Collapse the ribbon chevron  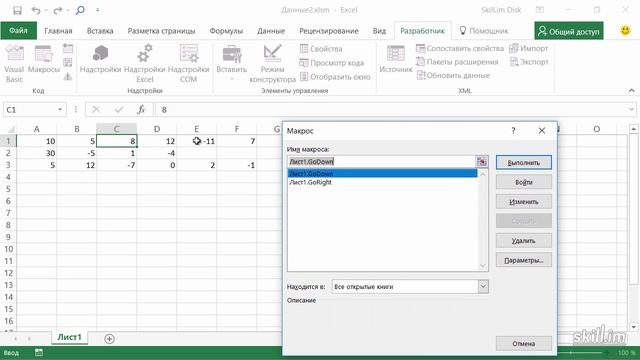point(631,91)
